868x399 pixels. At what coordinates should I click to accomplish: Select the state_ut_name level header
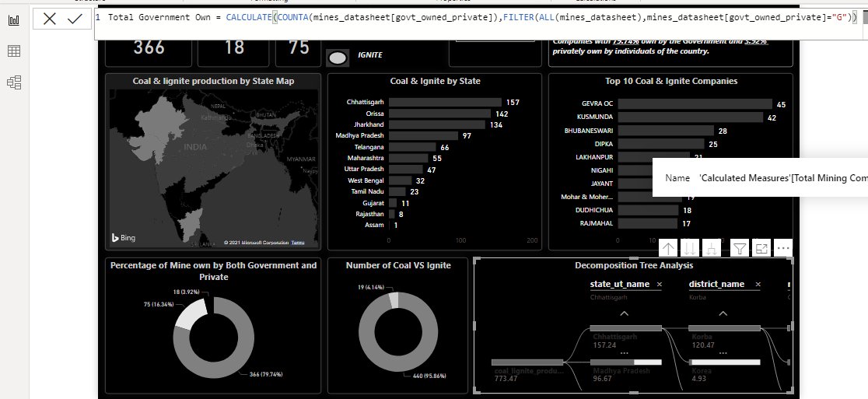click(x=619, y=285)
